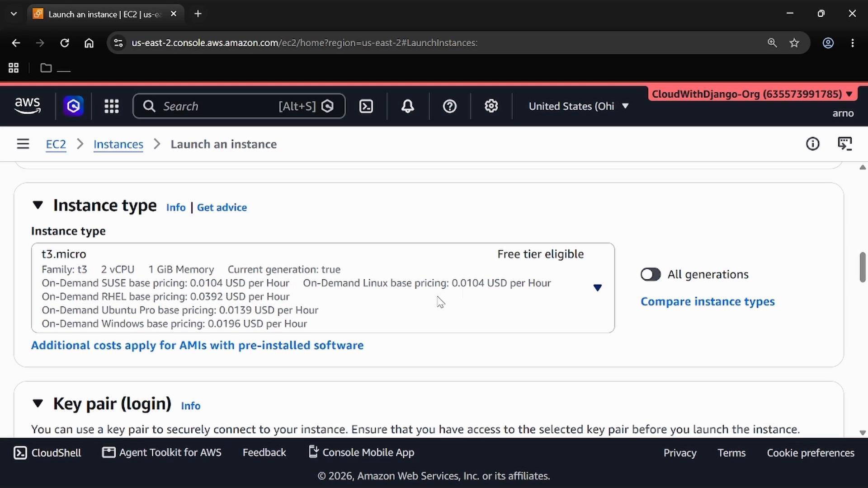The width and height of the screenshot is (868, 488).
Task: Open the tab search chevron in Chrome
Action: coord(14,14)
